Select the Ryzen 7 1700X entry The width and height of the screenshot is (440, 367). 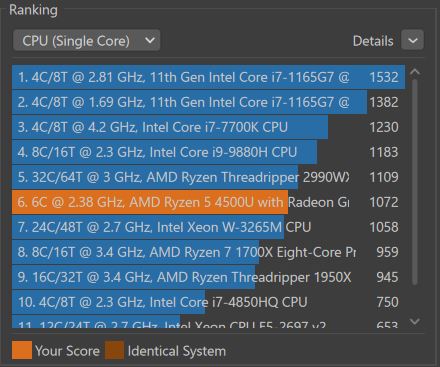pos(209,252)
